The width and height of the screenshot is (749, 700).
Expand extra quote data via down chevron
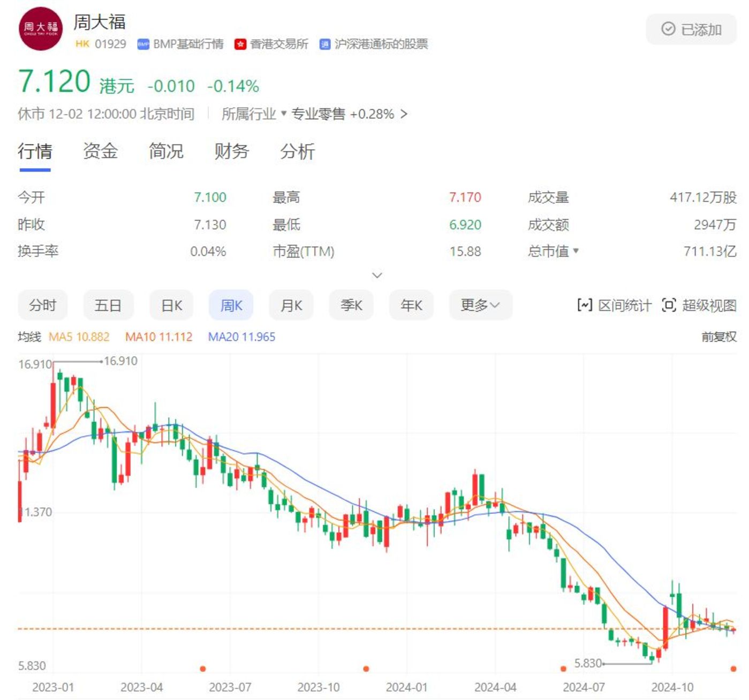coord(377,275)
